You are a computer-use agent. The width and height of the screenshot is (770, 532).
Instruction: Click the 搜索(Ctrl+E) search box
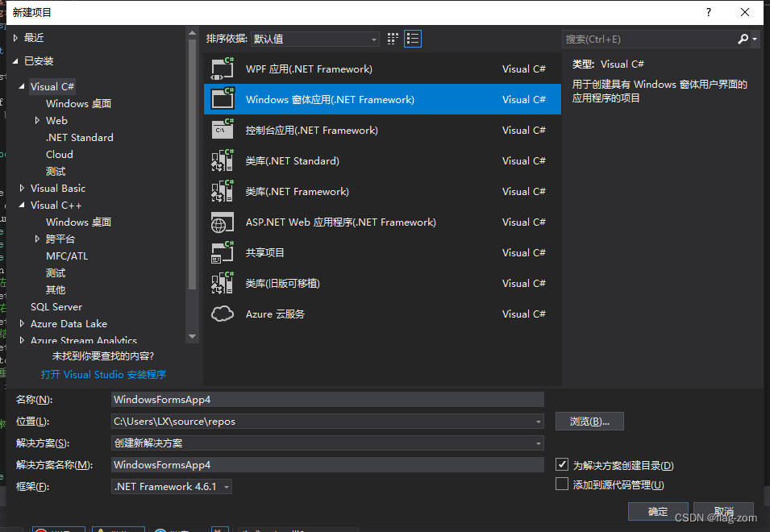click(x=649, y=39)
